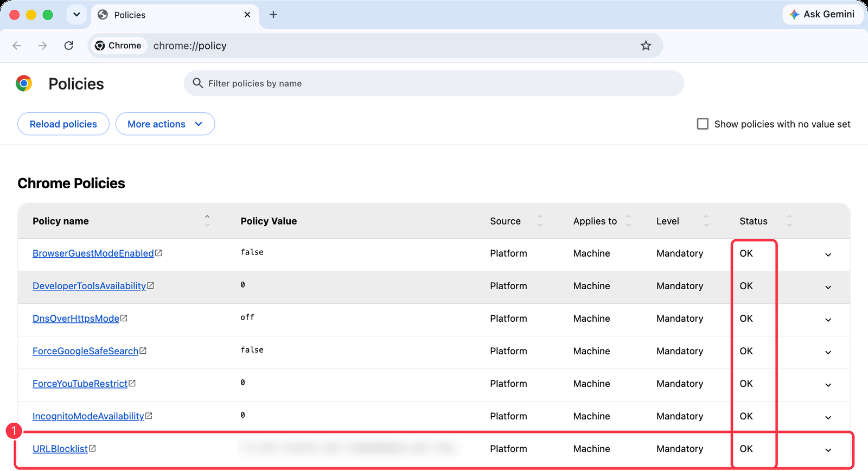This screenshot has width=868, height=471.
Task: Expand the BrowserGuestModeEnabled row details
Action: pos(828,254)
